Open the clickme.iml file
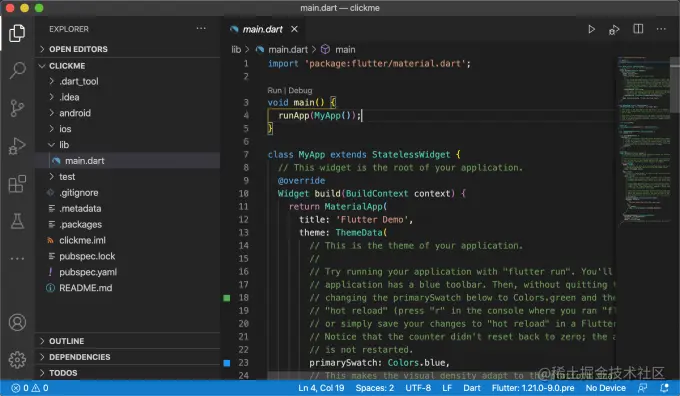This screenshot has height=396, width=680. (128, 240)
